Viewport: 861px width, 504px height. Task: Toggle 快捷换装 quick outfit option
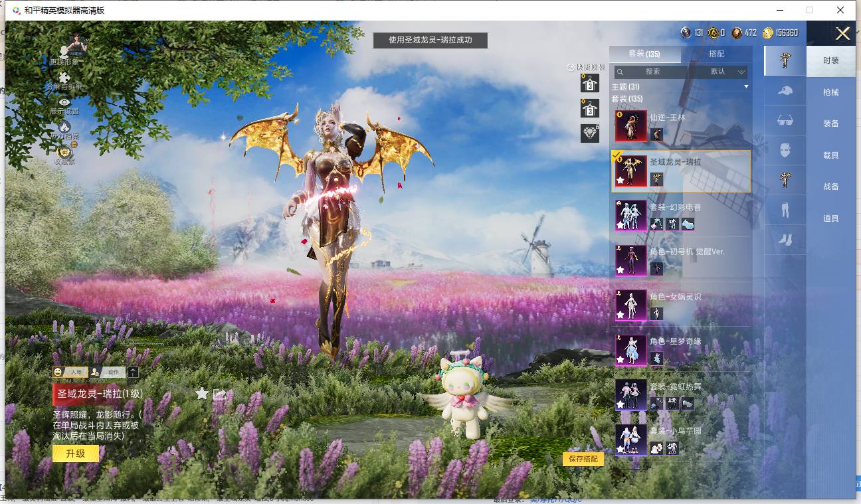585,67
